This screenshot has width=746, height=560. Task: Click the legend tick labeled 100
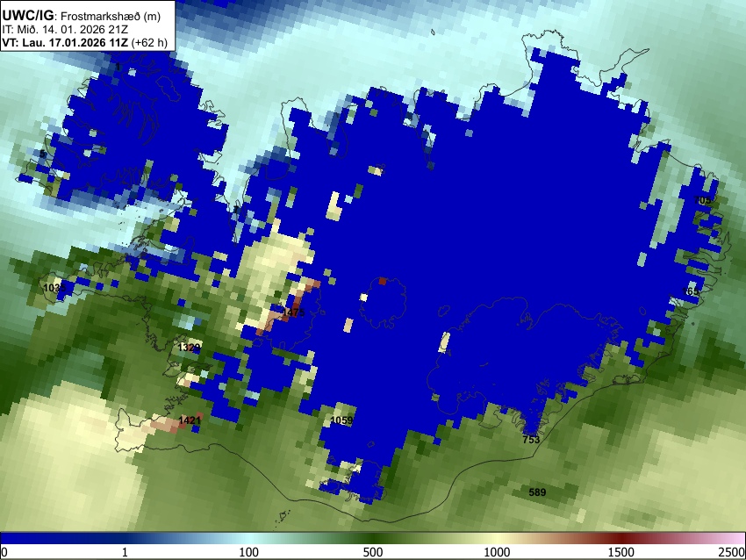tap(249, 552)
